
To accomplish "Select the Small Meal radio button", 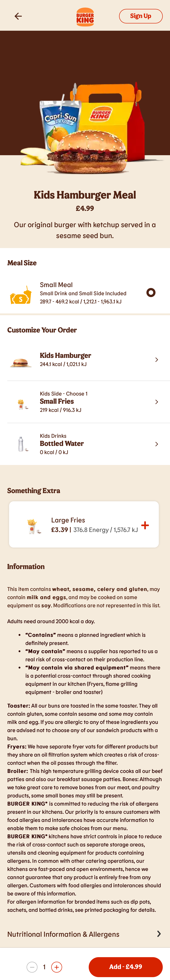I will (x=151, y=293).
